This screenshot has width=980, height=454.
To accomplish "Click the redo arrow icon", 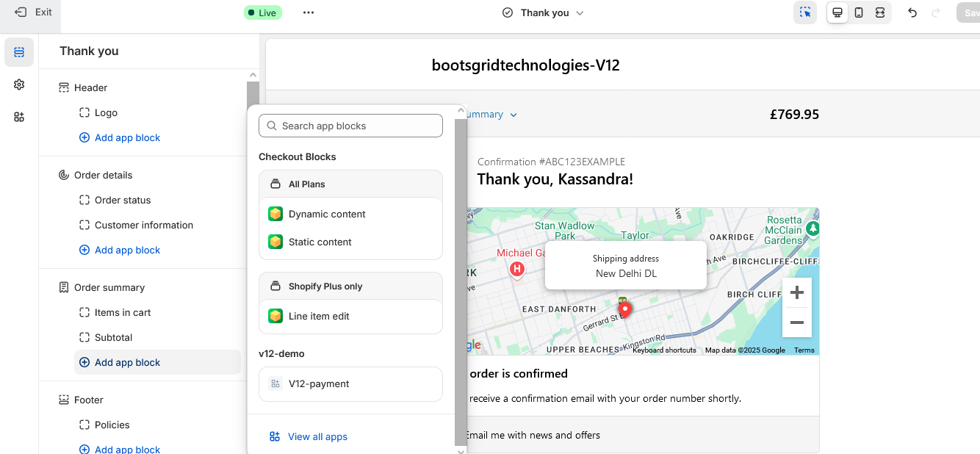I will coord(936,12).
